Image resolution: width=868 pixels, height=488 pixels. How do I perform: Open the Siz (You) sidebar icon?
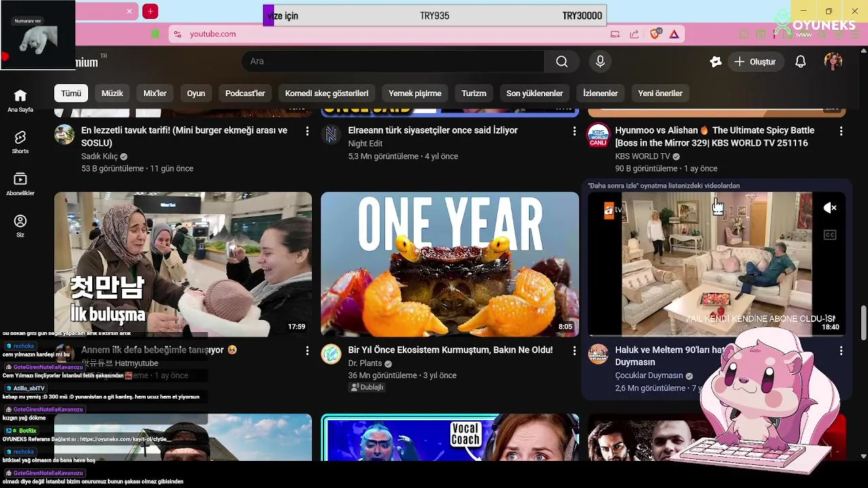pos(20,226)
